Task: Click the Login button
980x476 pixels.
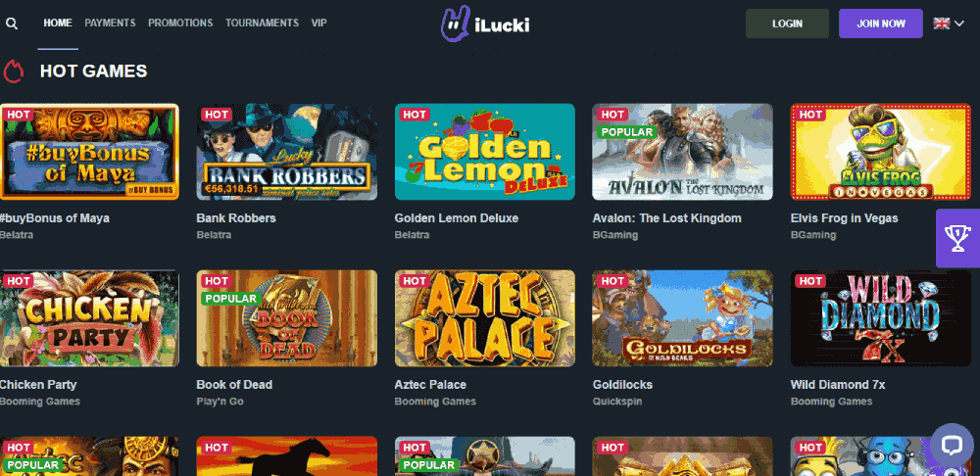Action: click(x=787, y=24)
